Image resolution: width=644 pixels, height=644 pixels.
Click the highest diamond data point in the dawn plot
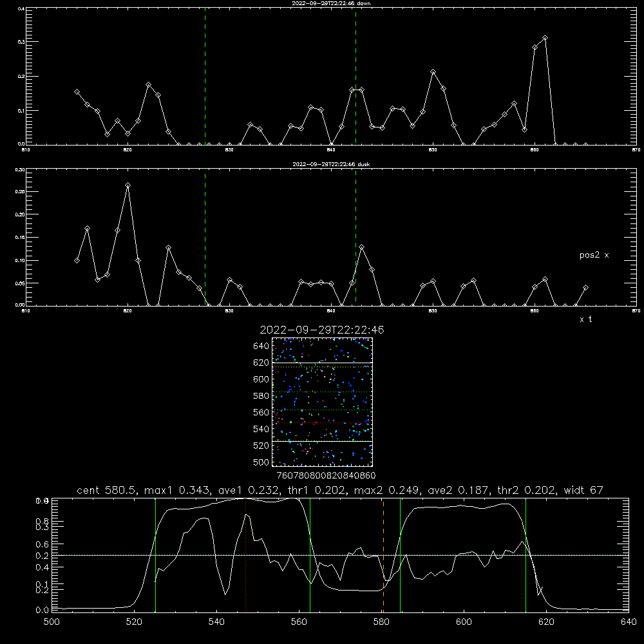(x=545, y=38)
